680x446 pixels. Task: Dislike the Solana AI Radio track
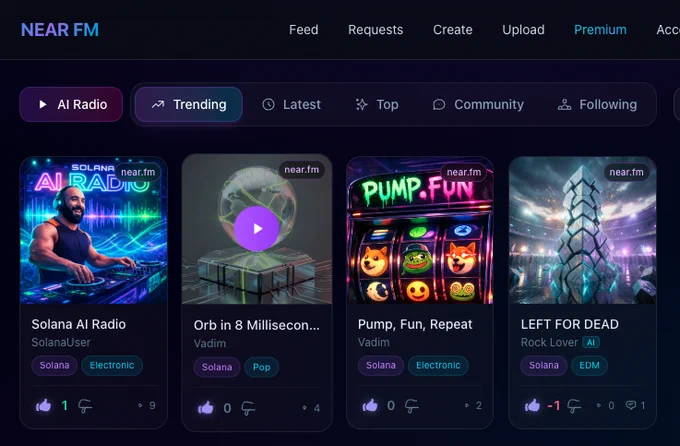85,406
